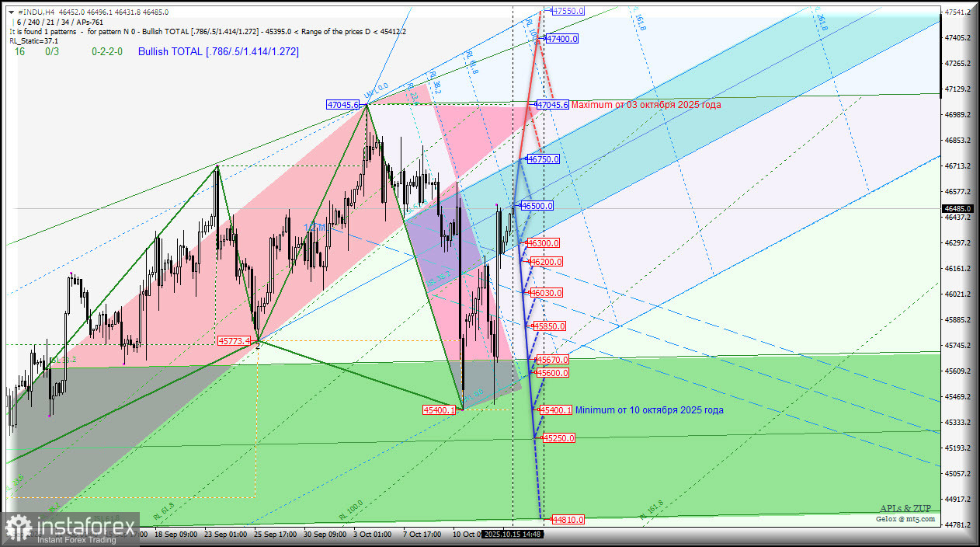Click the green '0/3' counter
The width and height of the screenshot is (980, 547).
[52, 51]
